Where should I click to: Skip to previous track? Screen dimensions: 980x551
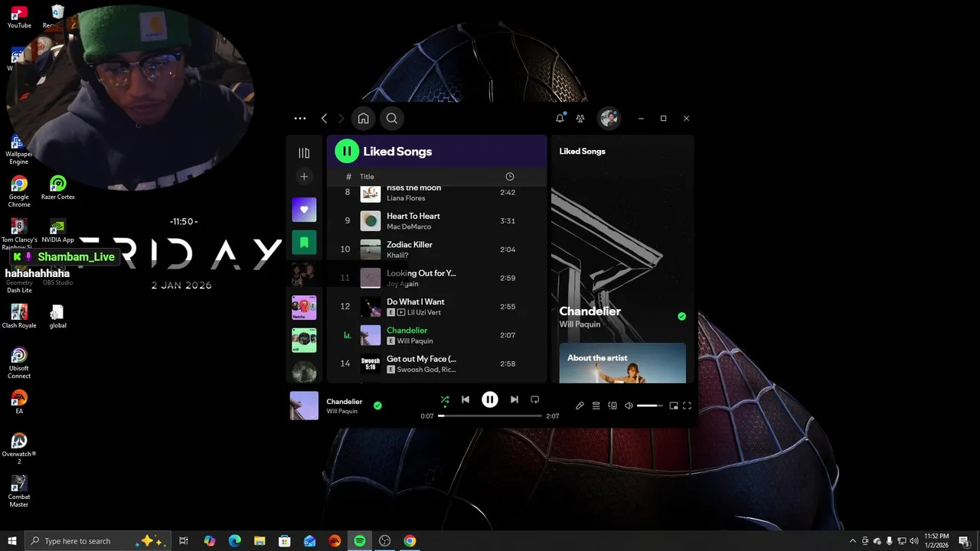[x=465, y=399]
